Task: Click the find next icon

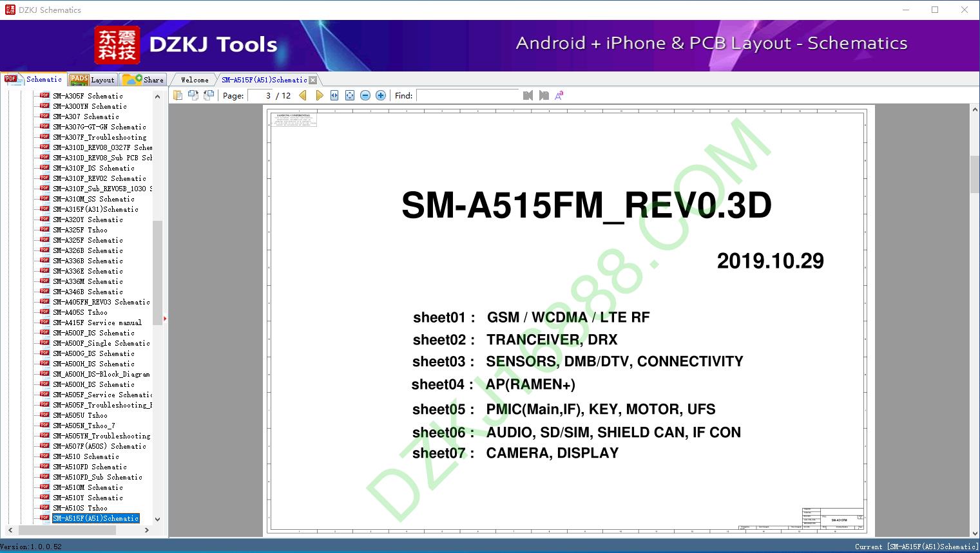Action: point(544,95)
